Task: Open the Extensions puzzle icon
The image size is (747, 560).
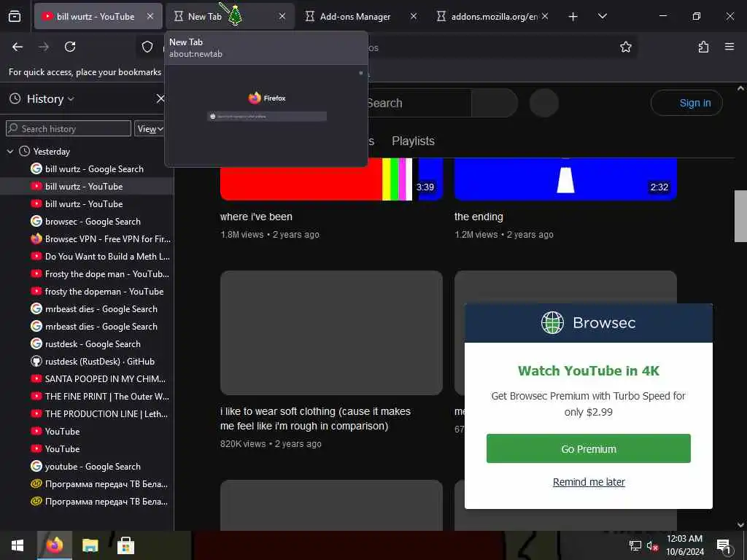Action: [x=703, y=47]
